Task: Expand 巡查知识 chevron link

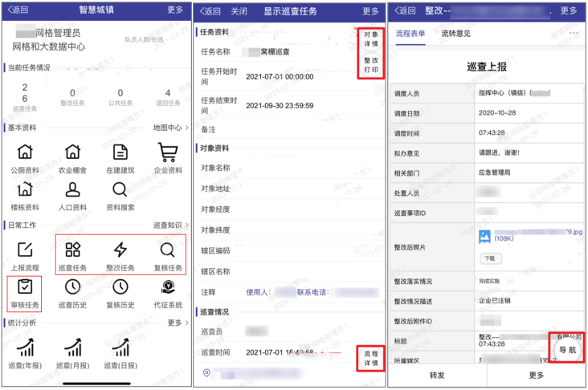Action: point(170,225)
